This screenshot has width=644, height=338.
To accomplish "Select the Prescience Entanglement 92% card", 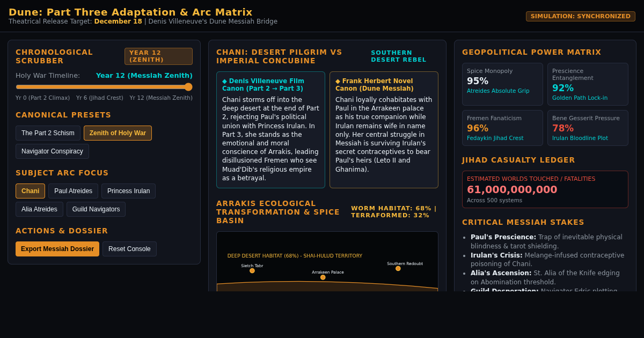I will coord(588,84).
